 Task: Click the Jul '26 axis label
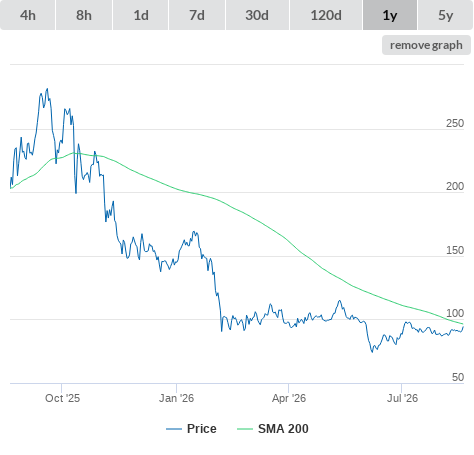(x=402, y=398)
